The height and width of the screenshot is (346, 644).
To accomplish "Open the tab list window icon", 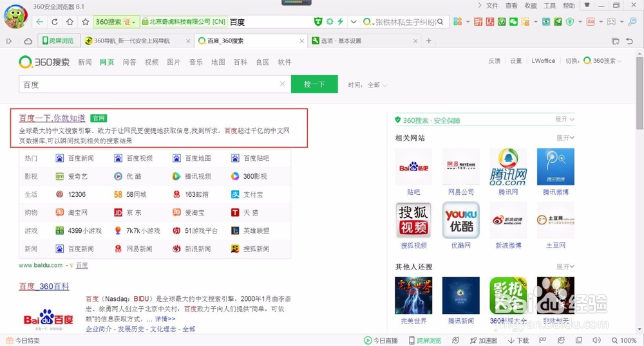I will click(615, 41).
